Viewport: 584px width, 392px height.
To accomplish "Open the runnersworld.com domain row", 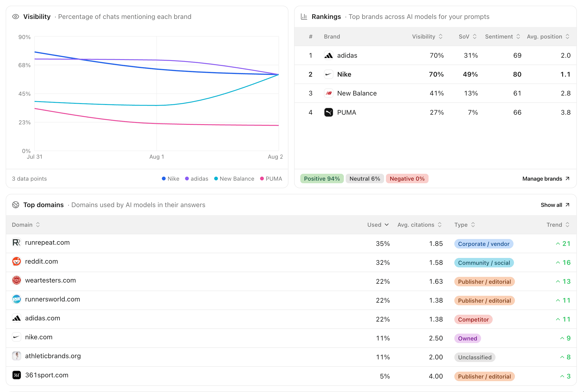I will click(x=291, y=301).
